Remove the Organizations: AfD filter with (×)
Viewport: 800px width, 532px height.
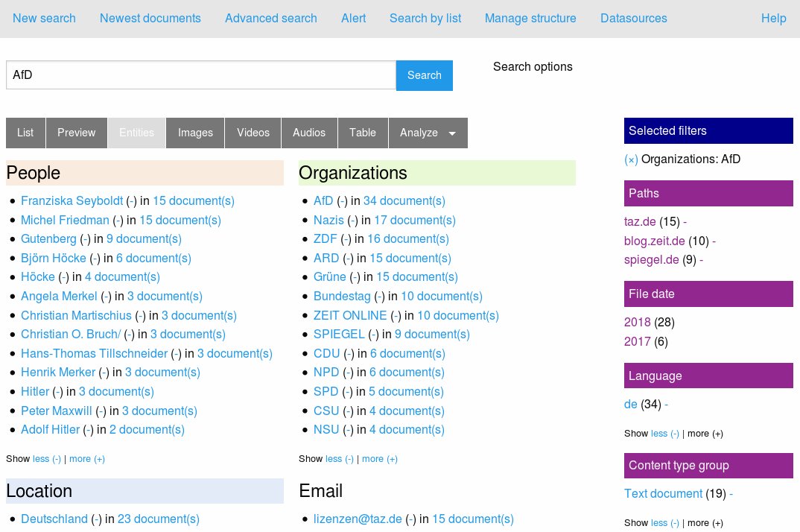click(x=631, y=159)
